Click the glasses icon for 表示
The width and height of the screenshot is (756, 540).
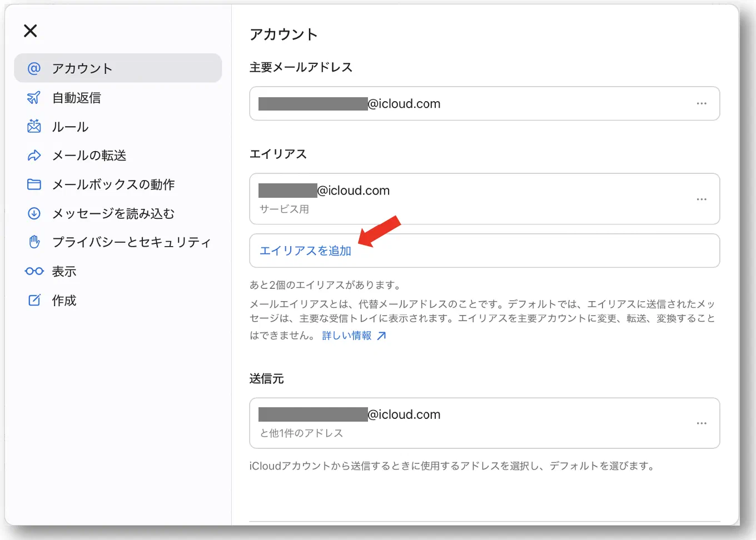tap(34, 271)
